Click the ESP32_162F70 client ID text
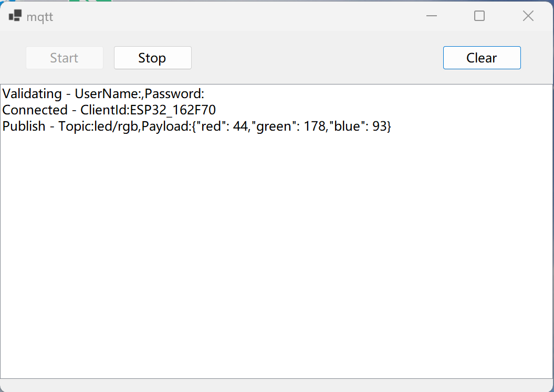This screenshot has height=392, width=554. (x=173, y=110)
